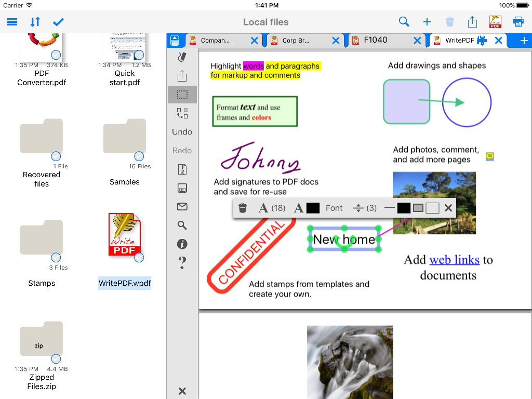Toggle selection circle on Stamps folder

(56, 258)
